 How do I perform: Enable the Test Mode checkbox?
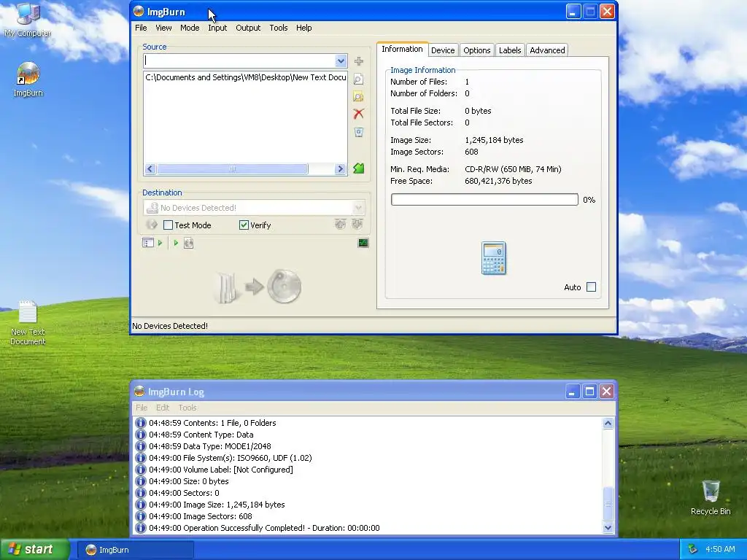(169, 225)
